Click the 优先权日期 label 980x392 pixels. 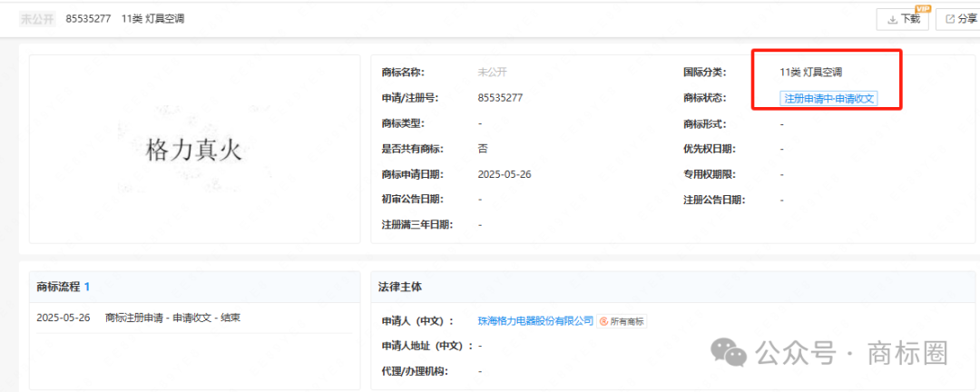tap(710, 149)
